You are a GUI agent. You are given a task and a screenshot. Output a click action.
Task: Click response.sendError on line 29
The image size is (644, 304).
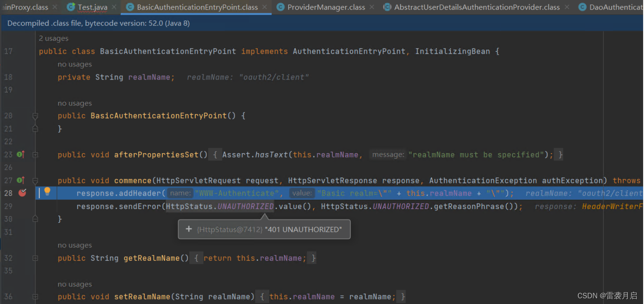(x=119, y=206)
